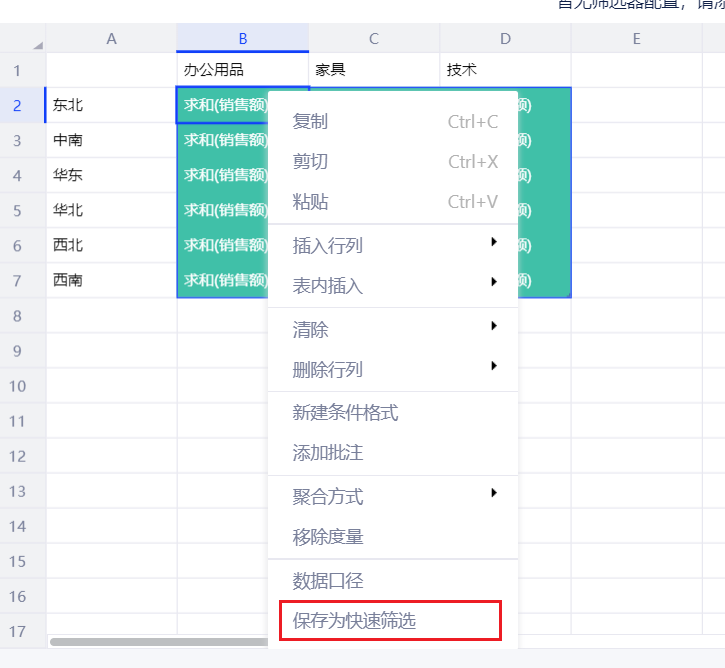Screen dimensions: 725x668
Task: Expand the 删除行列 submenu arrow
Action: [493, 366]
